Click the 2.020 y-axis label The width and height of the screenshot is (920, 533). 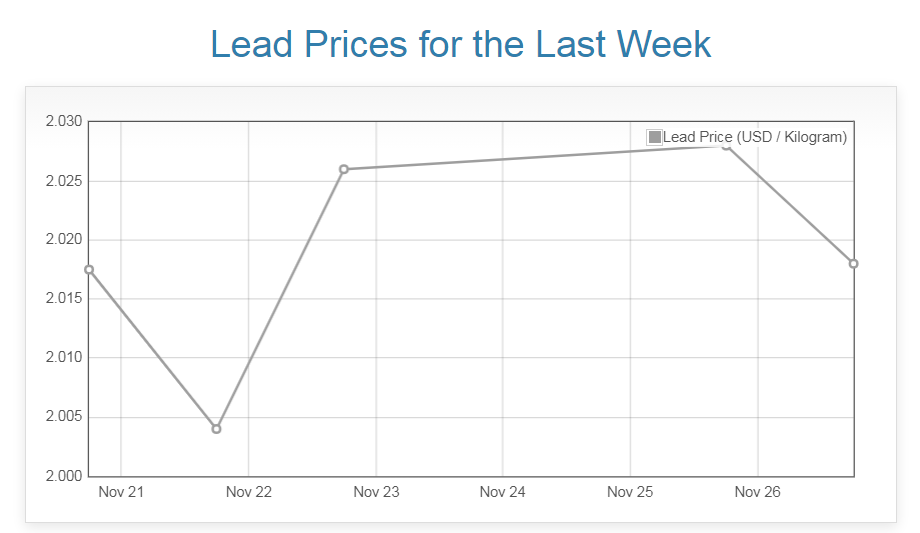click(x=63, y=240)
